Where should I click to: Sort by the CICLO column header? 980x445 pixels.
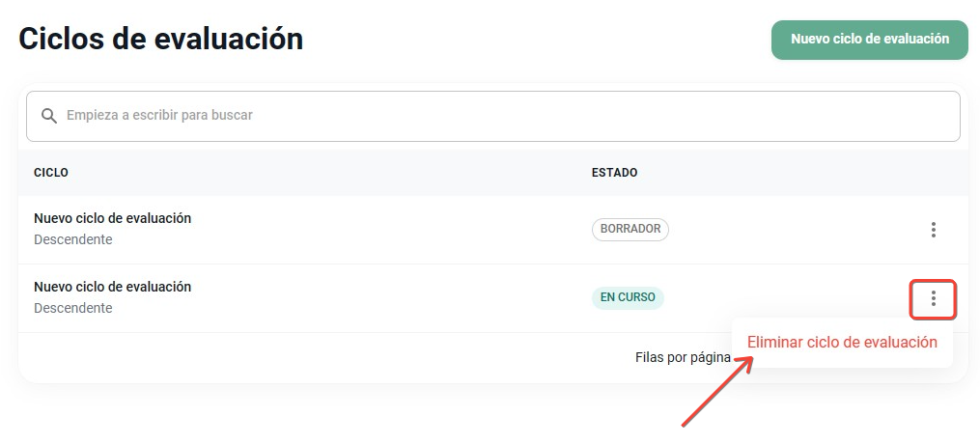click(x=51, y=173)
